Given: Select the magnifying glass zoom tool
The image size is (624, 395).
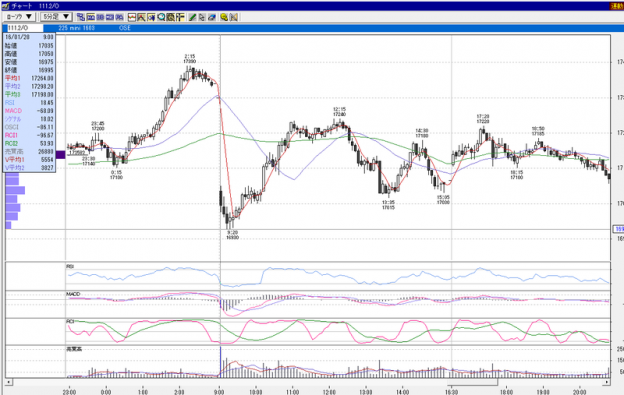Looking at the screenshot, I should point(161,17).
